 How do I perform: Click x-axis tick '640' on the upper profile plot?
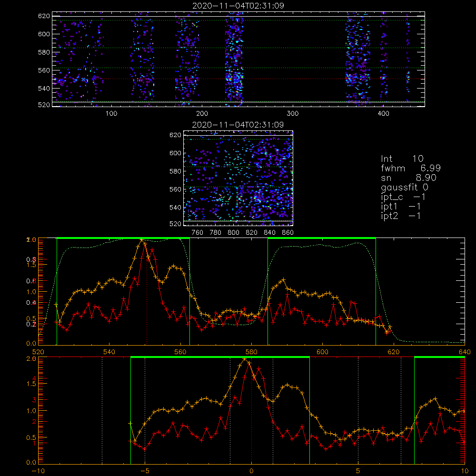[465, 352]
